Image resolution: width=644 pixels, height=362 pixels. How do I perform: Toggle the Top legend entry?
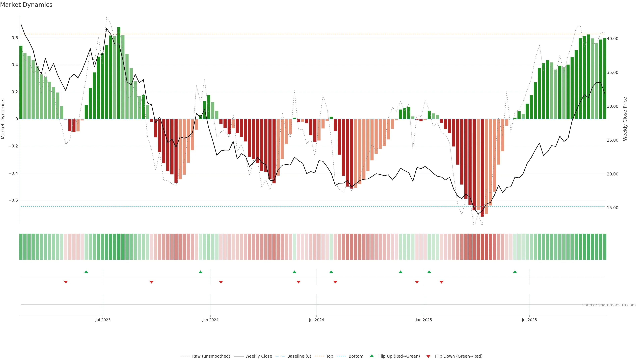(x=330, y=356)
